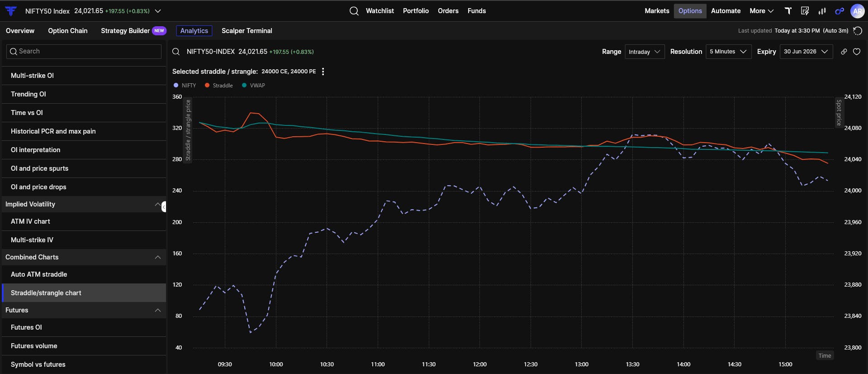The width and height of the screenshot is (868, 374).
Task: Open the Scalper Terminal tab
Action: point(247,31)
